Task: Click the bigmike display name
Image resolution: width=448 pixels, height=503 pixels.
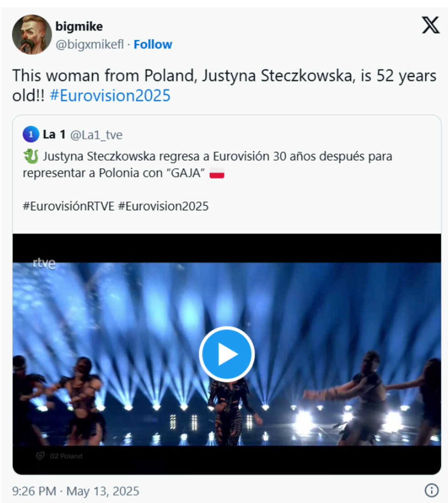Action: tap(79, 27)
